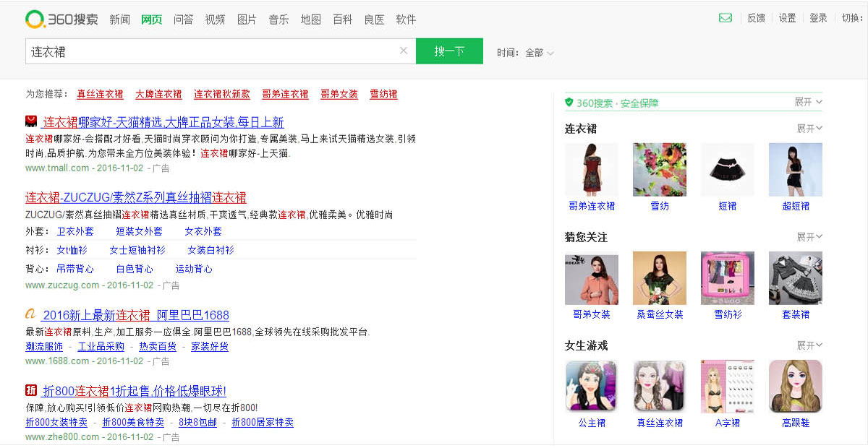Open the 桑蚕丝女装 thumbnail image
This screenshot has height=448, width=868.
coord(660,278)
